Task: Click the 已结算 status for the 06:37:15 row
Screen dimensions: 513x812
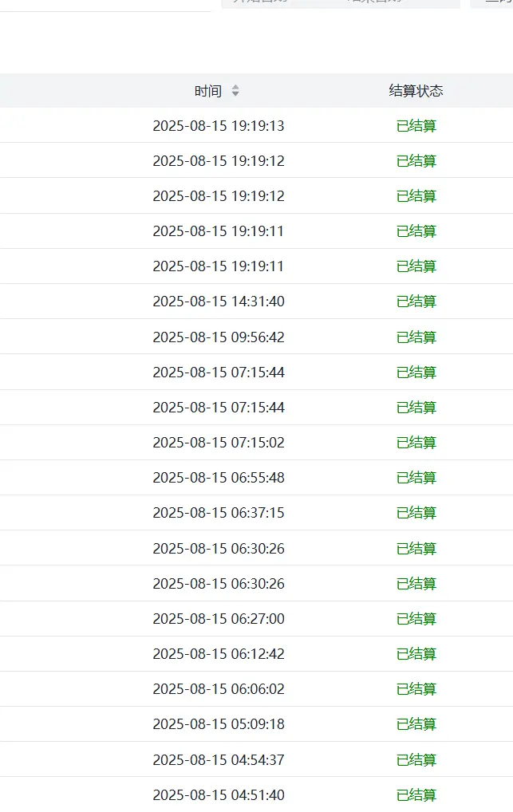Action: point(416,513)
